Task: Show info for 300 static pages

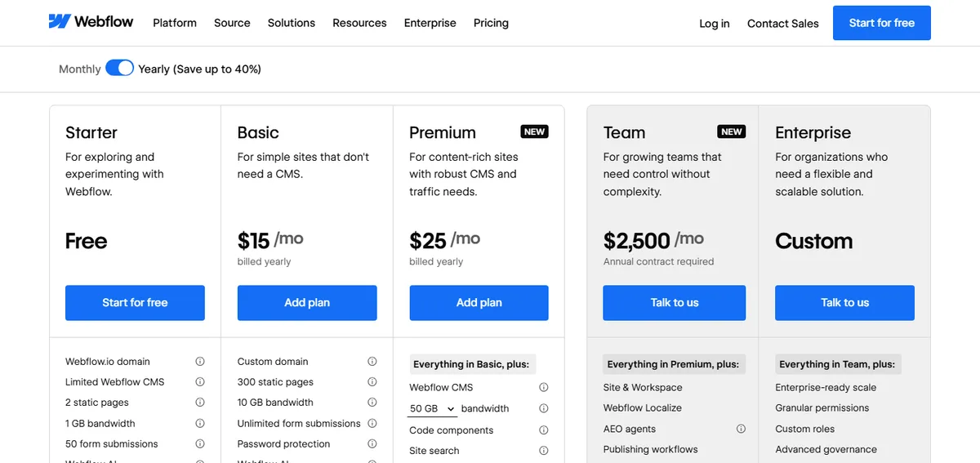Action: point(372,381)
